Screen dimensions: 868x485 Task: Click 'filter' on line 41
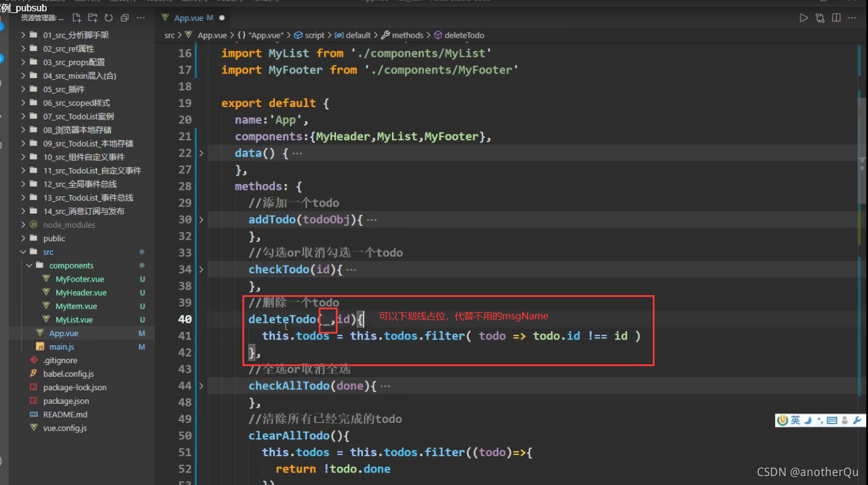coord(445,336)
